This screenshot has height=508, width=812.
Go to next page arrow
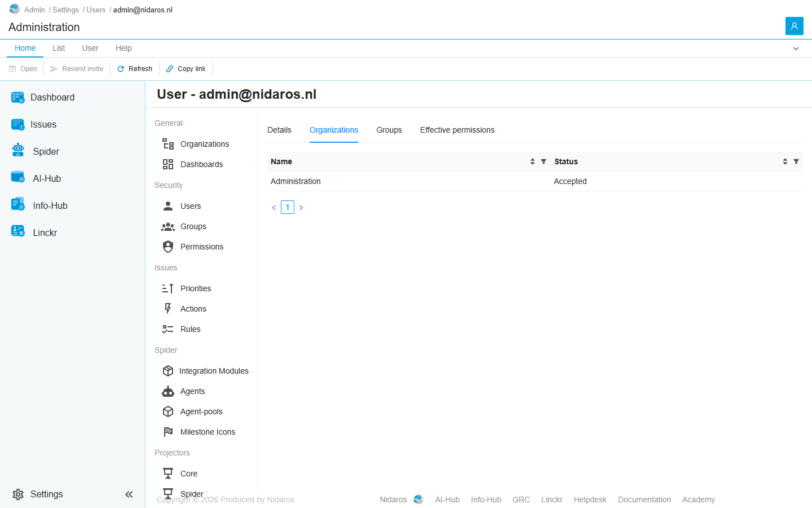point(301,208)
